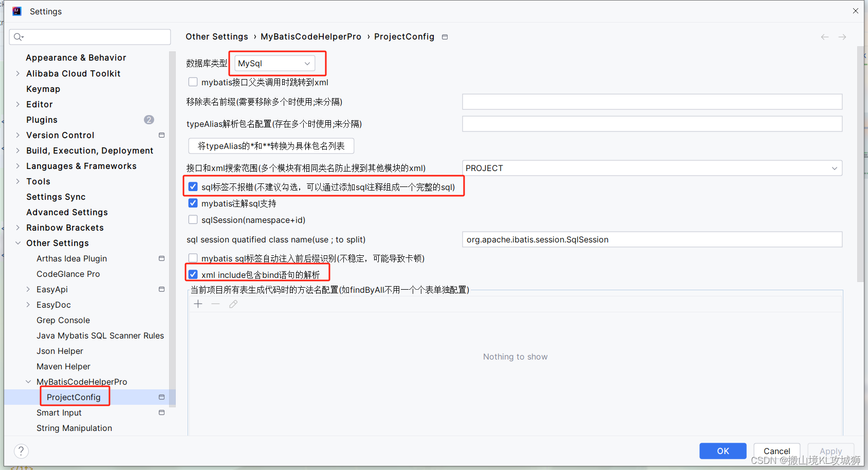This screenshot has height=470, width=868.
Task: Open String Manipulation settings
Action: click(x=74, y=428)
